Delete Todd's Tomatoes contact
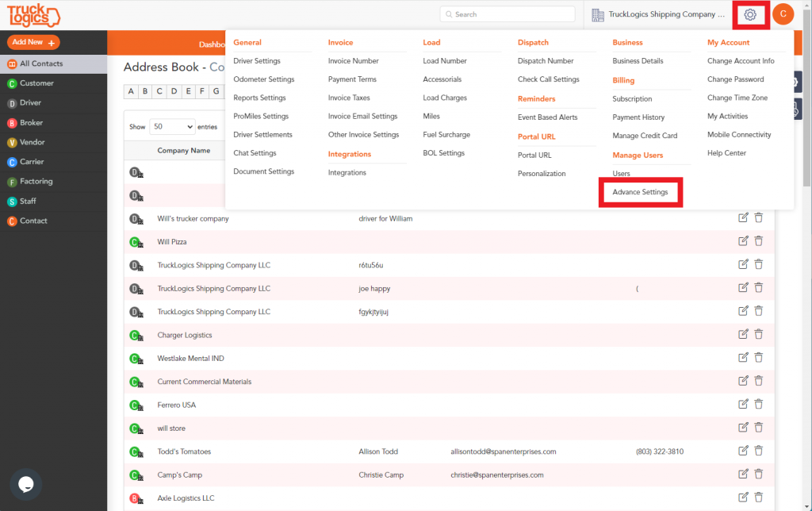Image resolution: width=812 pixels, height=511 pixels. (759, 451)
